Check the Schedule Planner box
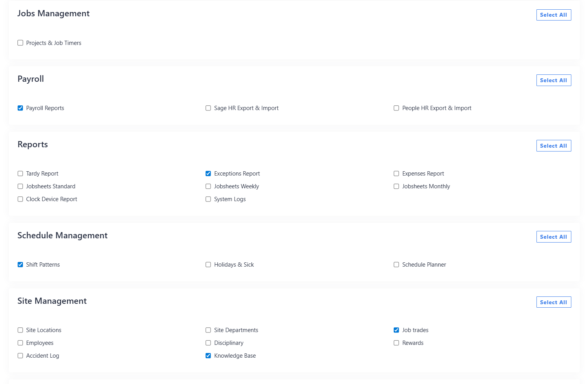Image resolution: width=588 pixels, height=384 pixels. (396, 265)
